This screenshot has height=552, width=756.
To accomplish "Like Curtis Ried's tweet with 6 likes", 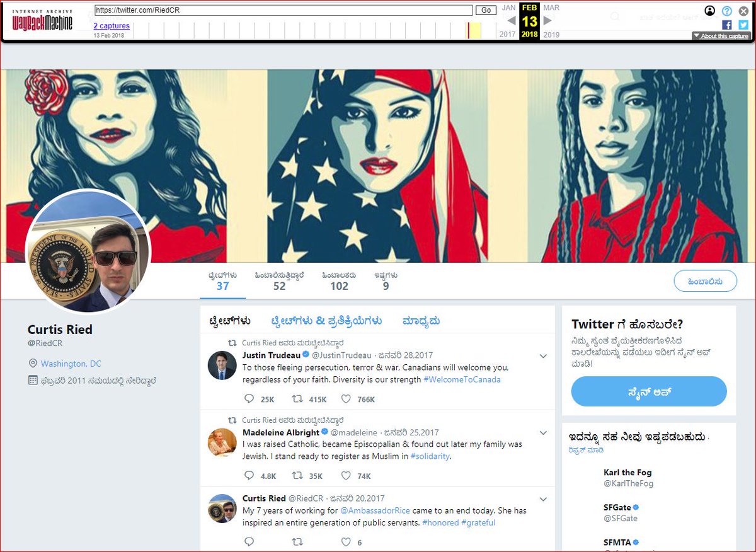I will 346,542.
